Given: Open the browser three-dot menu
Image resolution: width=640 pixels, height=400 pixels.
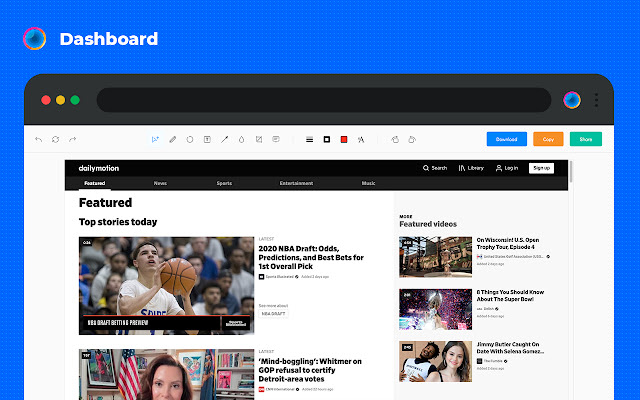Looking at the screenshot, I should pyautogui.click(x=596, y=100).
